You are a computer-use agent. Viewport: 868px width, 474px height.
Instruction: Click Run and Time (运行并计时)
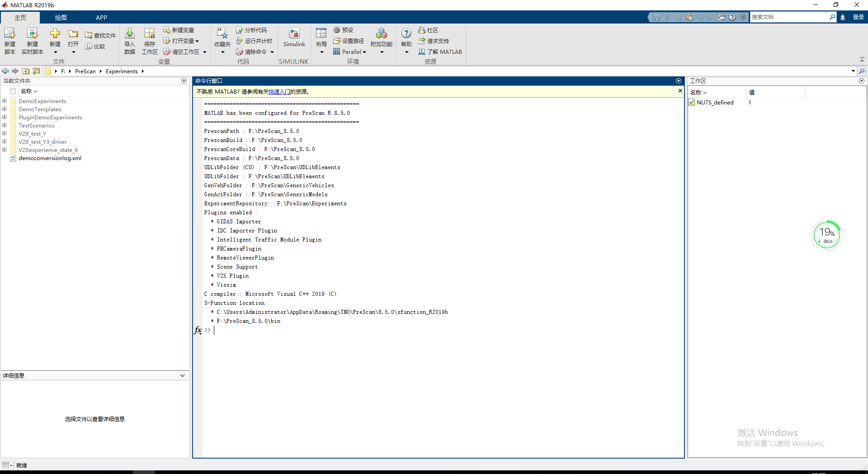254,41
